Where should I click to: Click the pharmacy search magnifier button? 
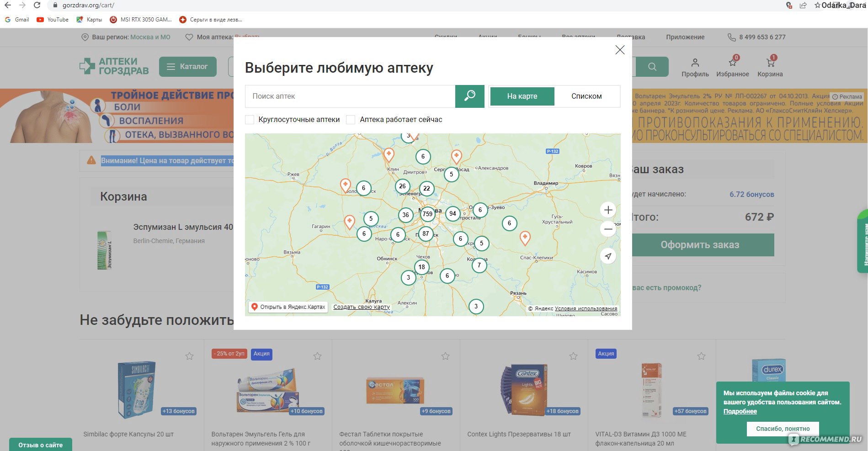(469, 96)
